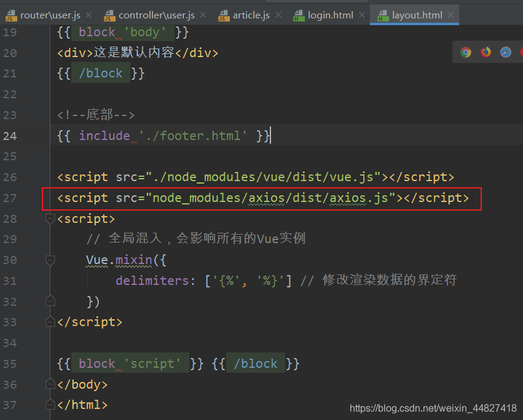Click line number 19 in gutter
Image resolution: width=523 pixels, height=420 pixels.
point(10,33)
